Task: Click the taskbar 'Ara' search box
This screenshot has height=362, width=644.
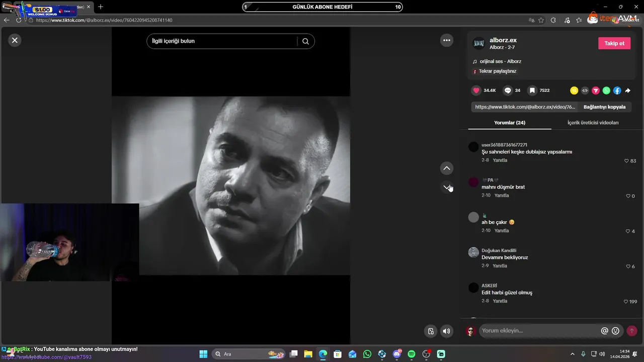Action: (x=249, y=354)
